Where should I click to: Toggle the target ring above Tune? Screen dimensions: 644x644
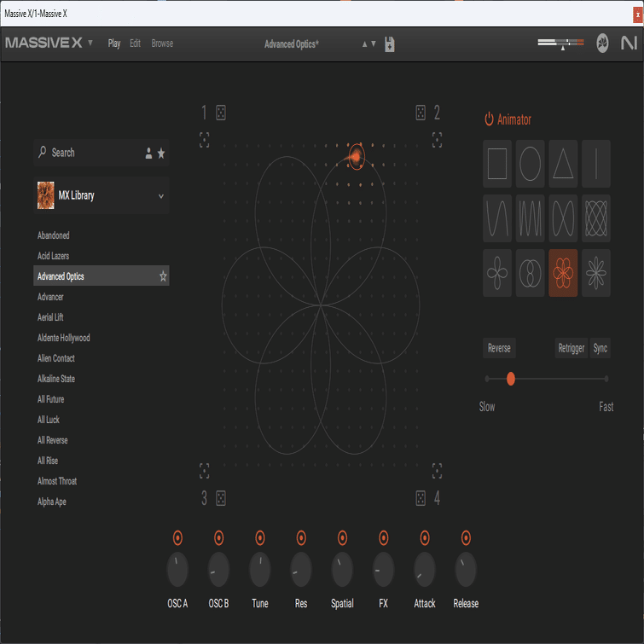point(260,537)
